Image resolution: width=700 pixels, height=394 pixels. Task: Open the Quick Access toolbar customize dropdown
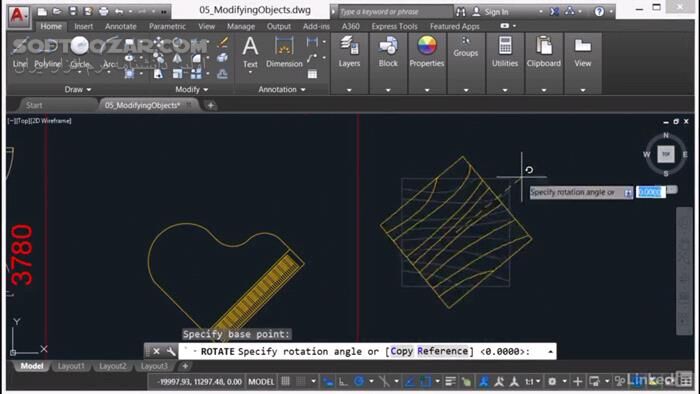(x=164, y=12)
